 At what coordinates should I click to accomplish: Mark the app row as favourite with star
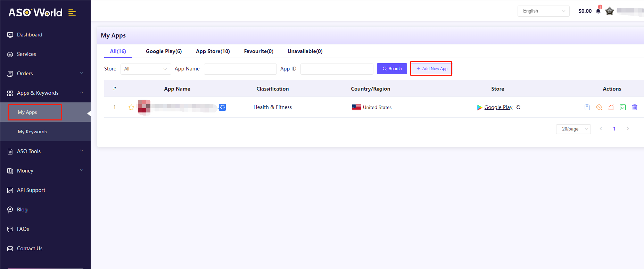(131, 107)
